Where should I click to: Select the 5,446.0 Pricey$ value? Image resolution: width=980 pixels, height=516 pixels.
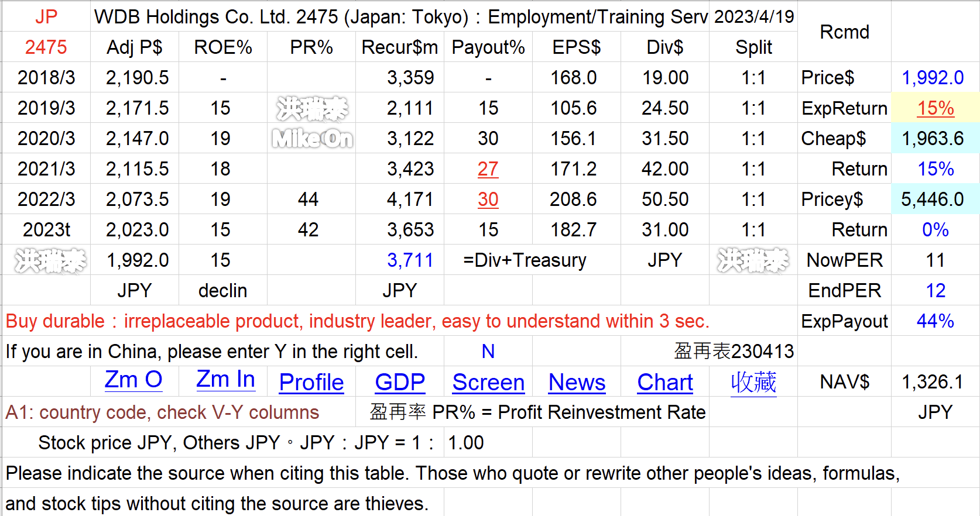[x=936, y=199]
